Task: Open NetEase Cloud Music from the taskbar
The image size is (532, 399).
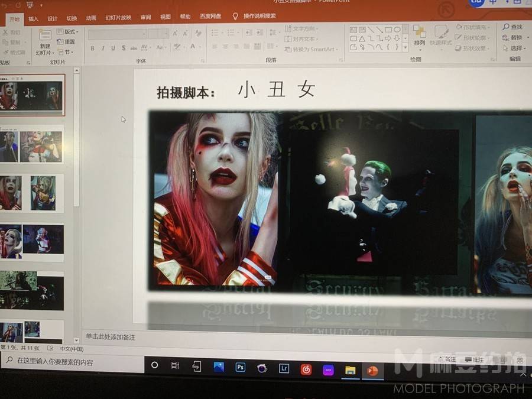Action: (306, 369)
